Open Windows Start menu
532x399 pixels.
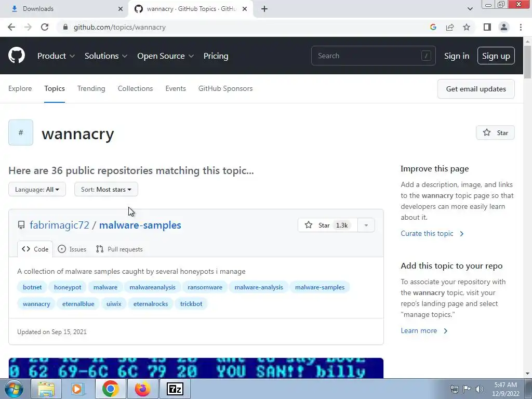14,389
